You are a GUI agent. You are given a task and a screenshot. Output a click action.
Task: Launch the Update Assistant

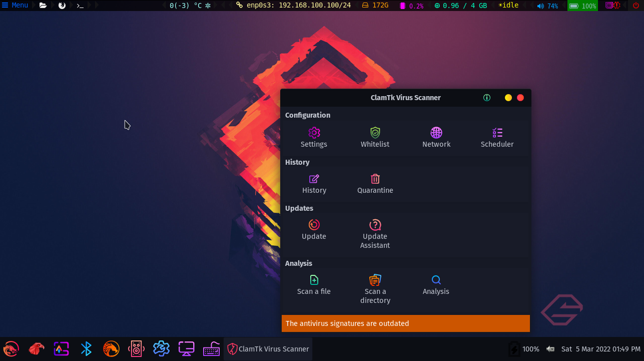(375, 234)
